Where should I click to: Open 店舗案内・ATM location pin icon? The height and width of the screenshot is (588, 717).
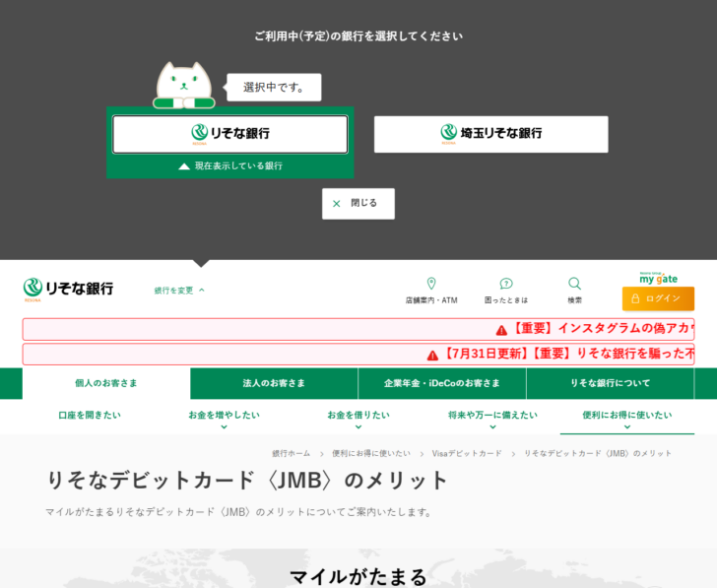coord(431,284)
